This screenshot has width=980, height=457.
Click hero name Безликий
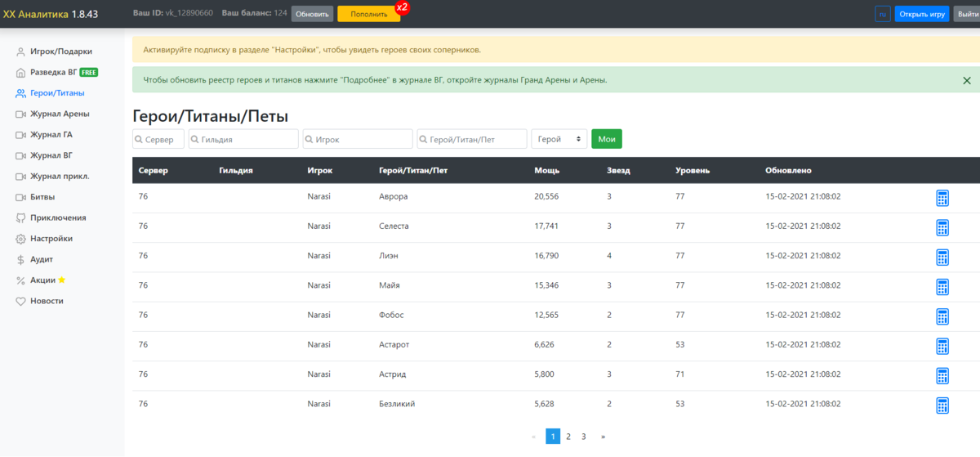click(397, 404)
